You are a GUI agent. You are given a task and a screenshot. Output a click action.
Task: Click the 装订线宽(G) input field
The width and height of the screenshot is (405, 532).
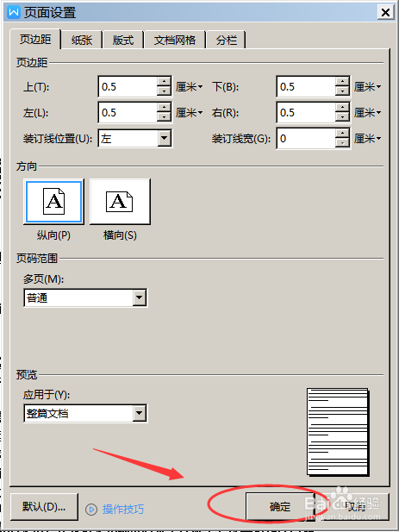point(306,139)
